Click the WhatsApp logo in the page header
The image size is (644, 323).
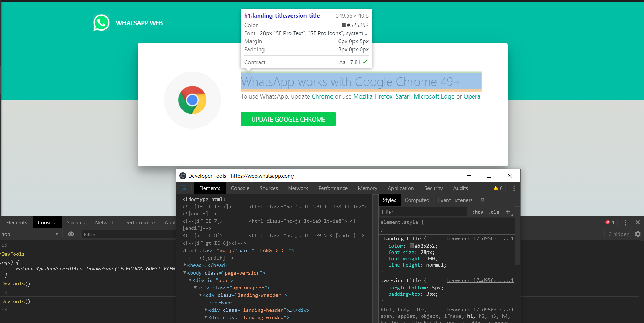[x=101, y=23]
